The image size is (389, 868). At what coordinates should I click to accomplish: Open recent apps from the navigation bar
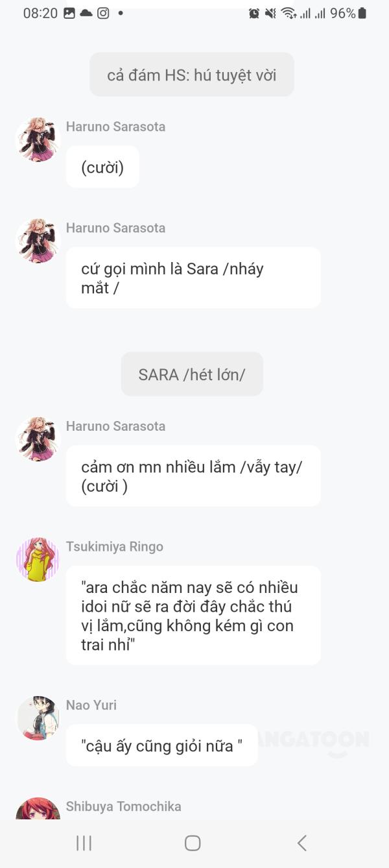pyautogui.click(x=84, y=843)
